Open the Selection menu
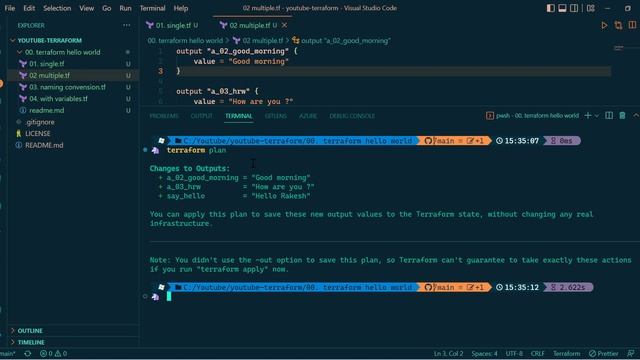Viewport: 640px width, 360px height. (57, 8)
